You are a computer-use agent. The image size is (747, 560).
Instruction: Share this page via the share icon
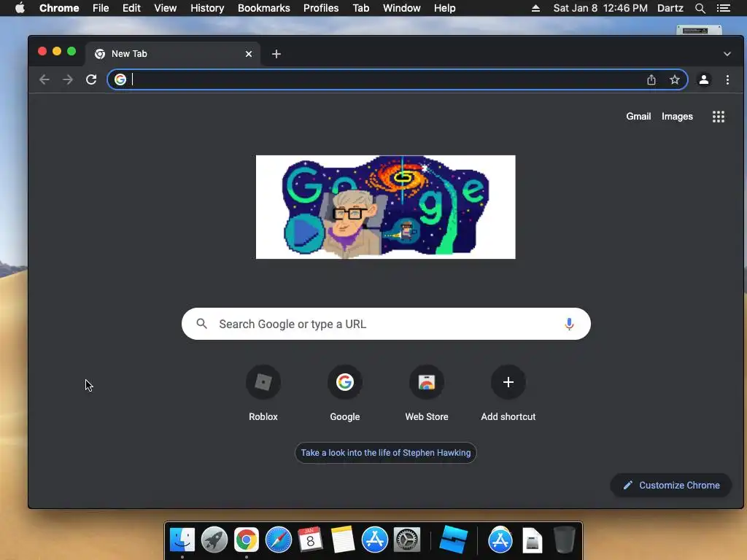(651, 79)
